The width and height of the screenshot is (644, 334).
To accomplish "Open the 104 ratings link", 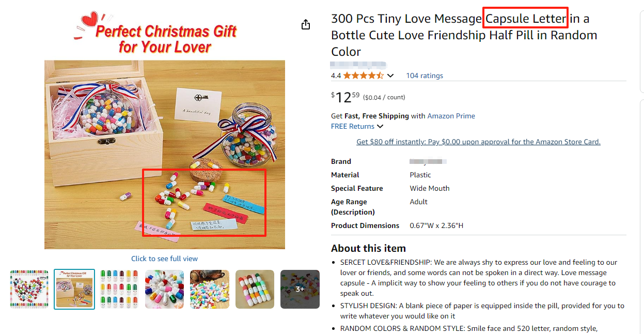I will coord(425,75).
